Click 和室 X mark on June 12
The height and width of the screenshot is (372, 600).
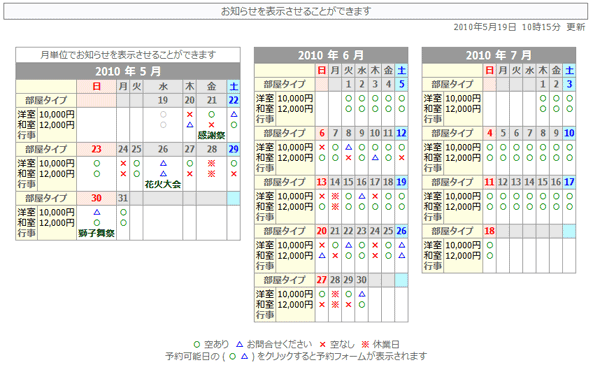tap(401, 158)
